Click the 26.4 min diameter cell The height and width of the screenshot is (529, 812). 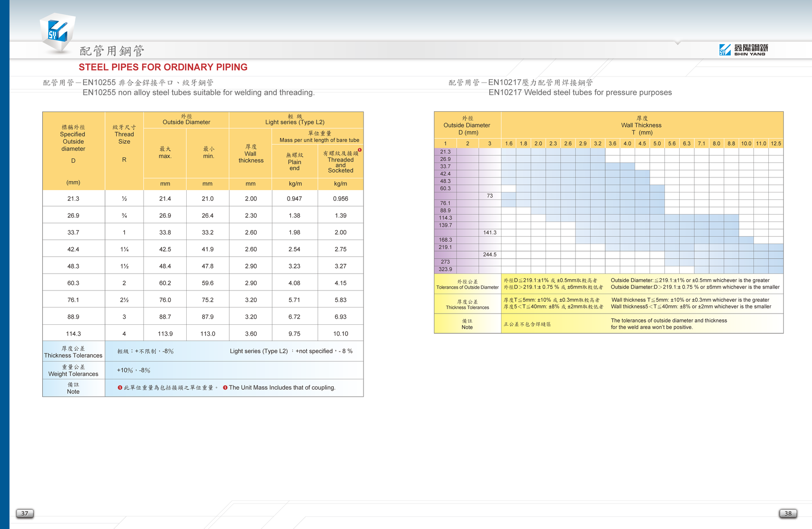208,215
